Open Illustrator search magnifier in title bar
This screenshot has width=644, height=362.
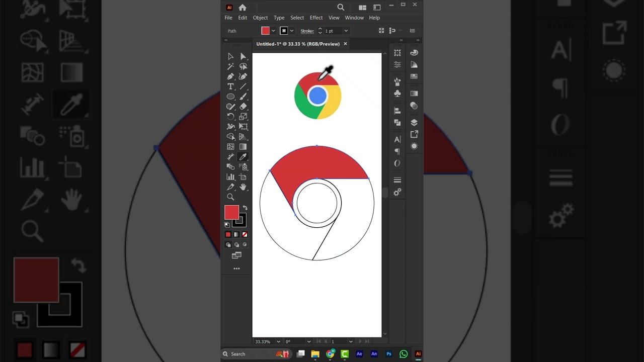pyautogui.click(x=341, y=7)
